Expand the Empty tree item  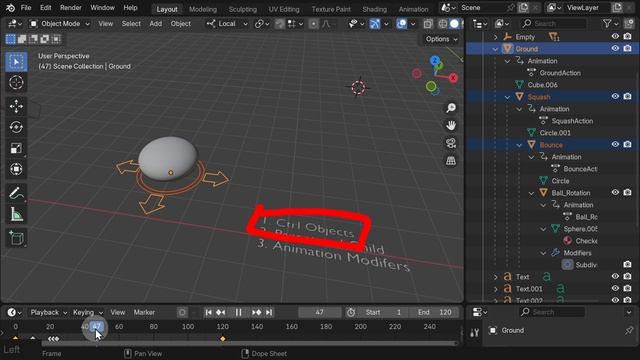pyautogui.click(x=495, y=37)
